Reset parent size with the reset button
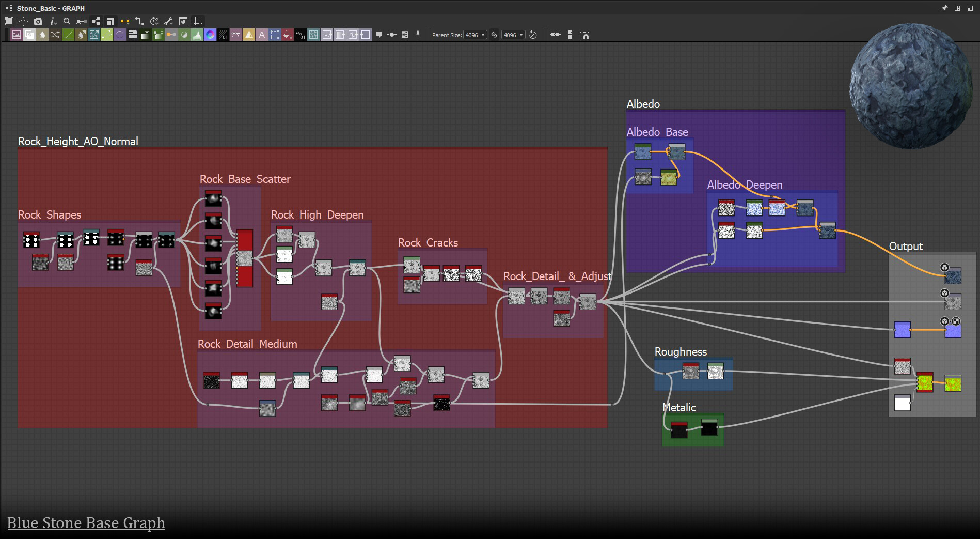The image size is (980, 539). pos(533,35)
